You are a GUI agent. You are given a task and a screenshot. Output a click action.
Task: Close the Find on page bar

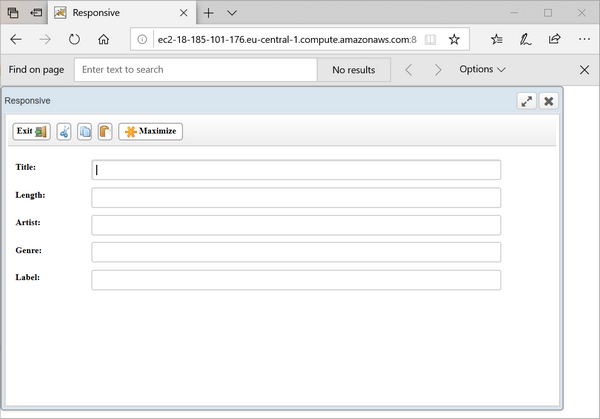[585, 70]
